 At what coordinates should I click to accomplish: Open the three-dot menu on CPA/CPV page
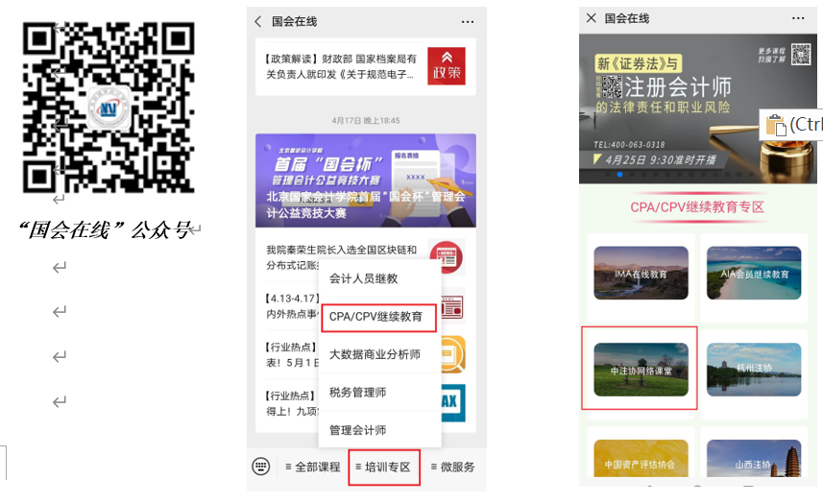click(x=798, y=18)
